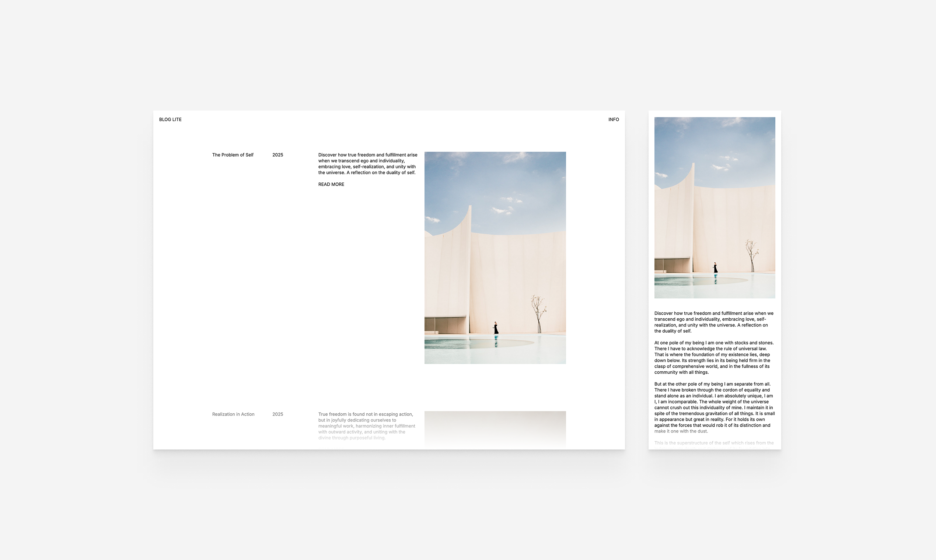Click the mobile intro paragraph 'Discover how true freedom'
The image size is (936, 560).
click(714, 322)
